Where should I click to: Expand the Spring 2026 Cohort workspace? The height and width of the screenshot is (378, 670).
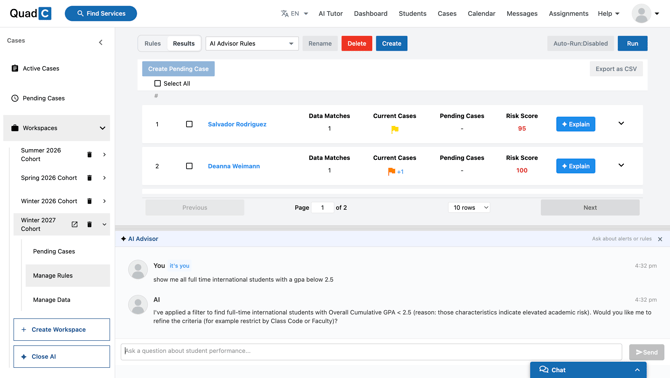pos(104,178)
